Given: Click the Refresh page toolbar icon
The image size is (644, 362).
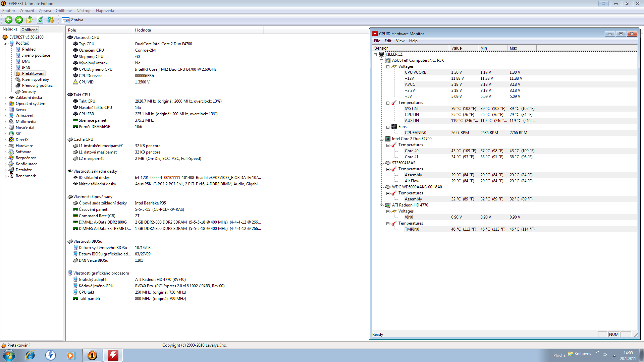Looking at the screenshot, I should click(x=40, y=20).
